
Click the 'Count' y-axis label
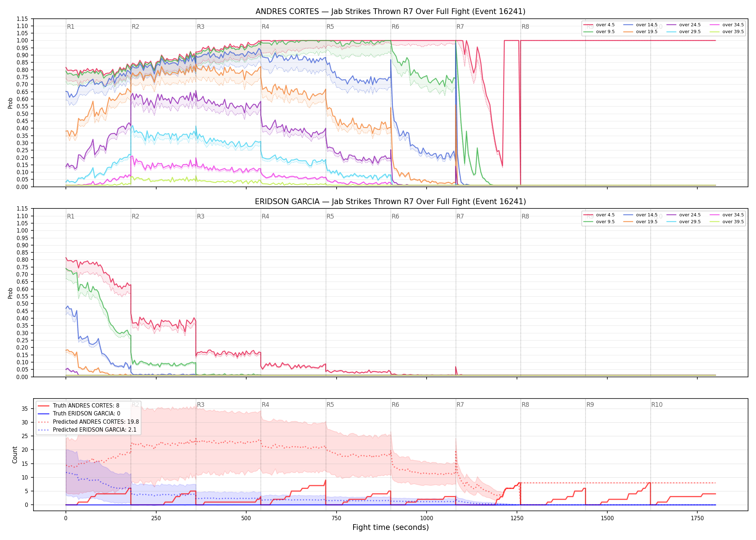coord(15,455)
